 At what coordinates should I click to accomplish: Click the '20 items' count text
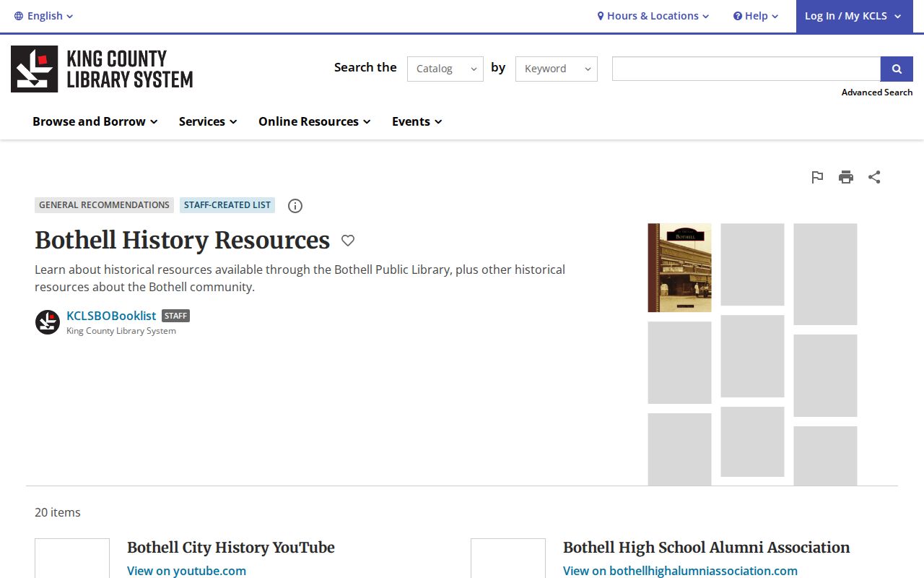(x=58, y=512)
